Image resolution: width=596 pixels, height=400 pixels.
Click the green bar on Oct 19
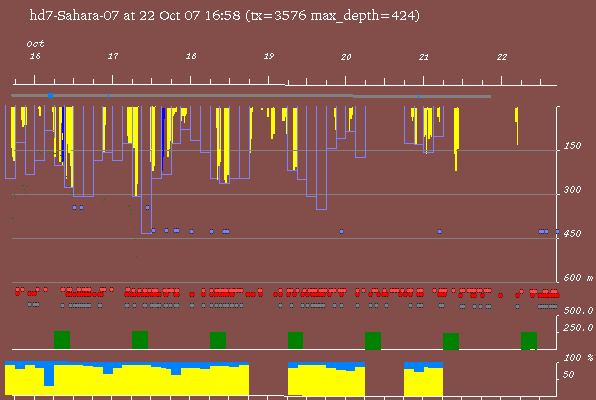point(295,340)
